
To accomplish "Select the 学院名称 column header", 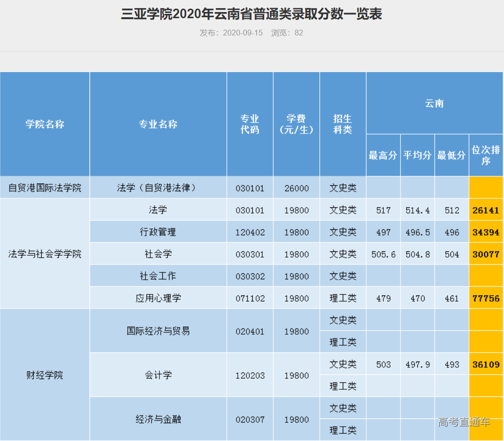I will 45,124.
